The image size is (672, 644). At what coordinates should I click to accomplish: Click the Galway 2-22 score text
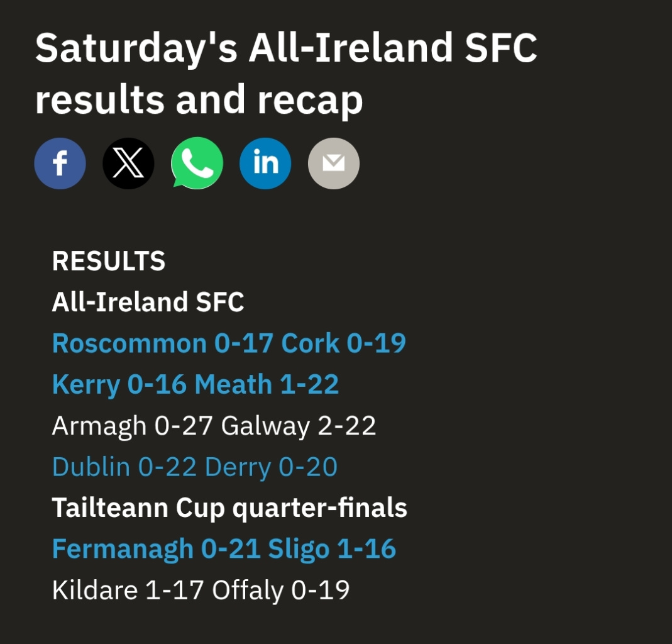pyautogui.click(x=299, y=425)
